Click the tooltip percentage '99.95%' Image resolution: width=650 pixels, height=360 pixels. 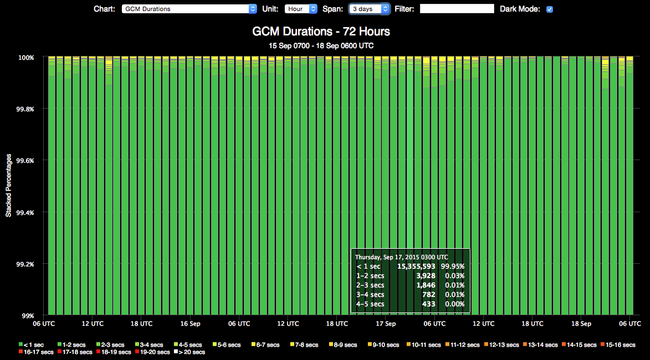click(x=454, y=266)
